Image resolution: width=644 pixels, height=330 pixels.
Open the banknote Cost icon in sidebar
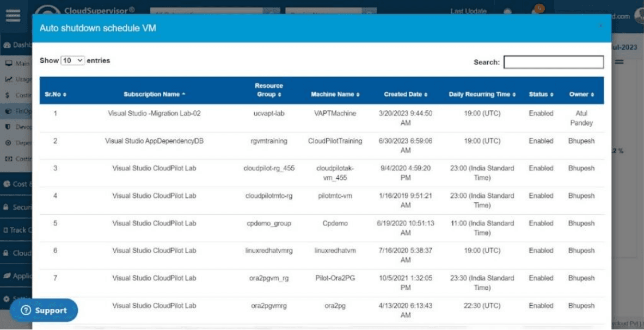pos(8,159)
